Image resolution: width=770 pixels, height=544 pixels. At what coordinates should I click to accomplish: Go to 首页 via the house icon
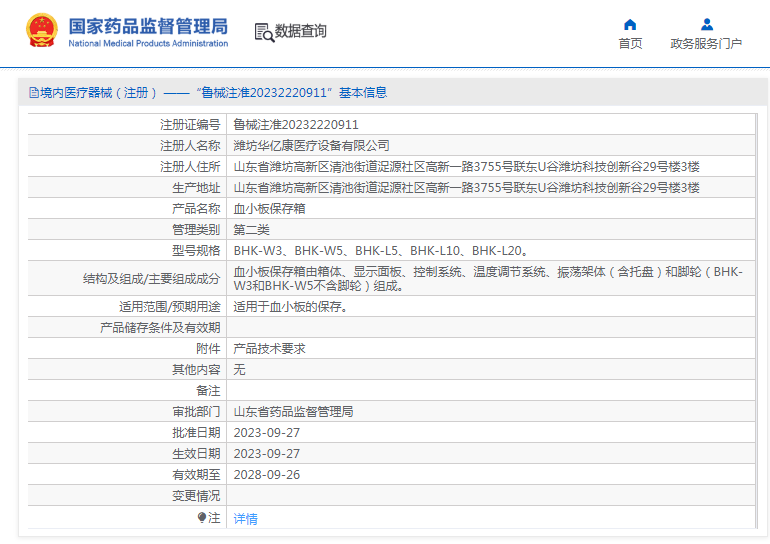(x=630, y=25)
